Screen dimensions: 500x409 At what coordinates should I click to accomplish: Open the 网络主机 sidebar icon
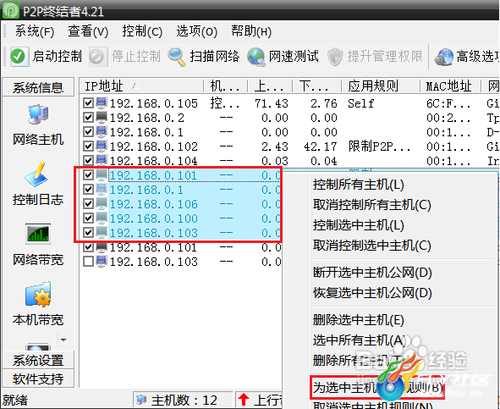(x=38, y=114)
